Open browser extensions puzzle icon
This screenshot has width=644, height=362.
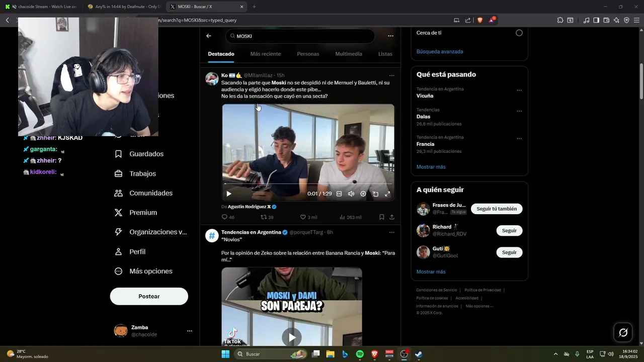[x=560, y=20]
